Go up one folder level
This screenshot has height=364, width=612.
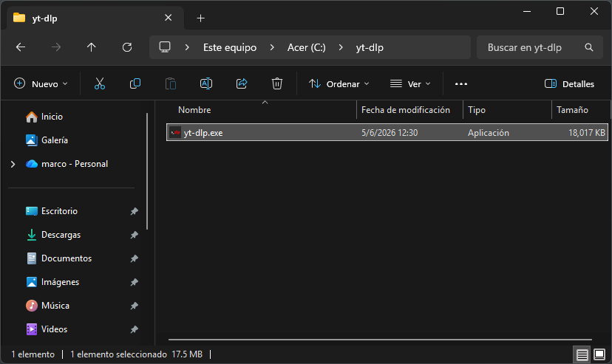[x=92, y=47]
